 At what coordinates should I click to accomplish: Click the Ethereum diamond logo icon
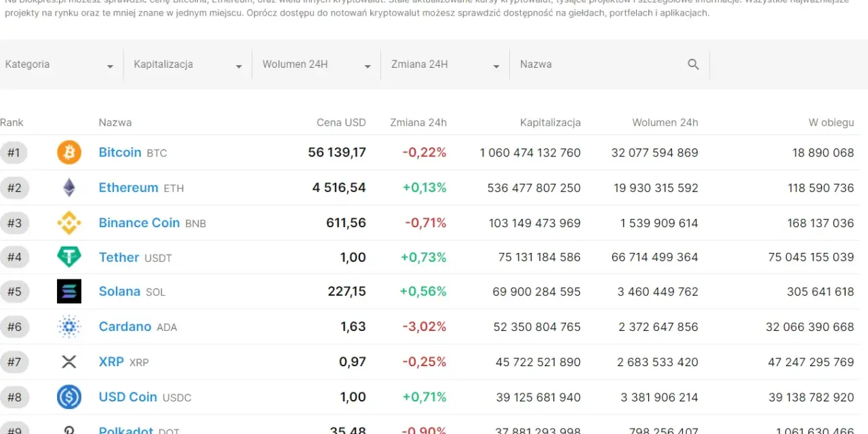[x=69, y=188]
